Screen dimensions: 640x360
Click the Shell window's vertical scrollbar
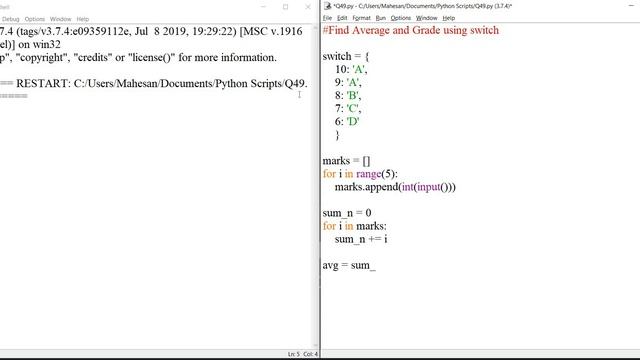coord(316,186)
